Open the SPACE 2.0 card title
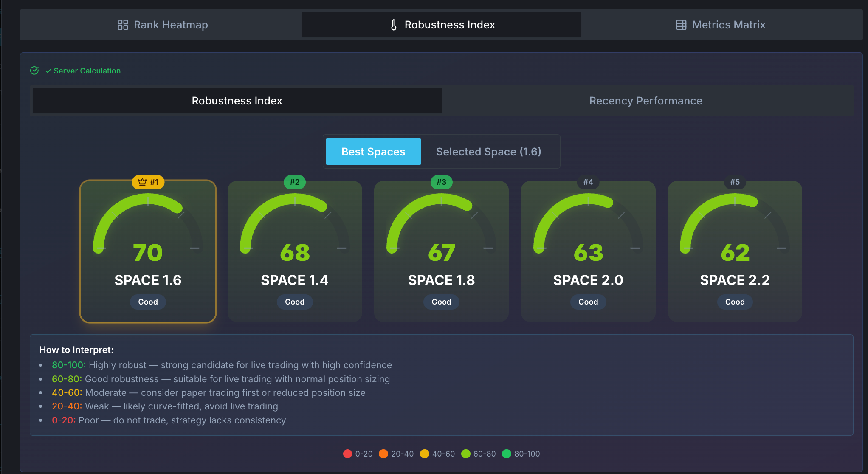The width and height of the screenshot is (868, 474). (588, 280)
